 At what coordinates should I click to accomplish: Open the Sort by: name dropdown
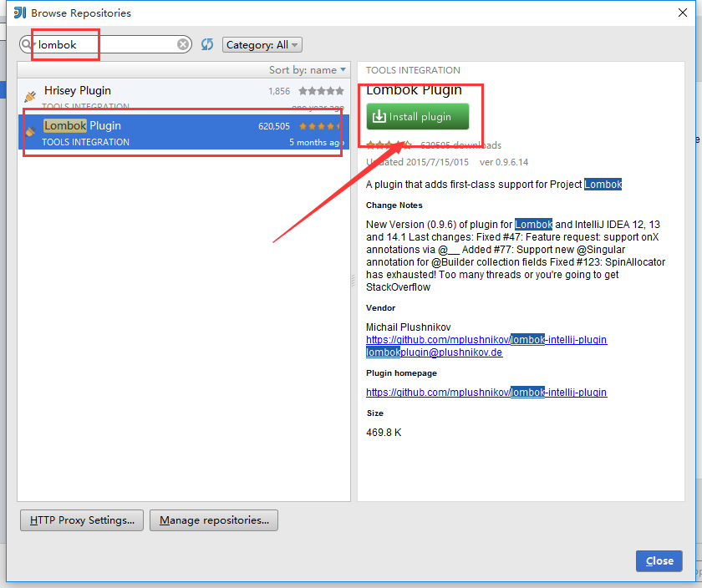(x=308, y=70)
